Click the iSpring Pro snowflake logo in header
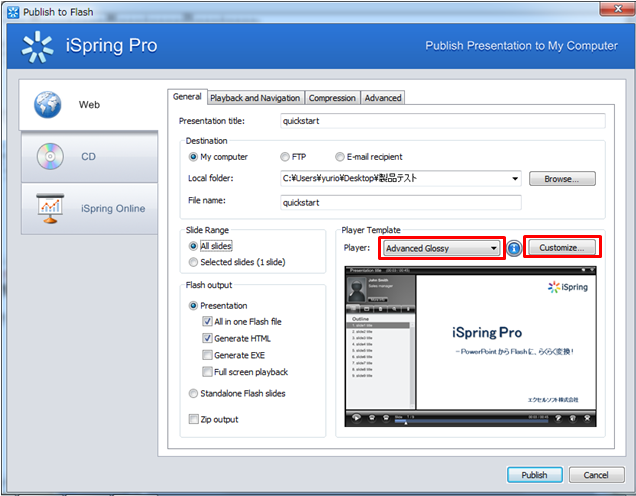 37,47
